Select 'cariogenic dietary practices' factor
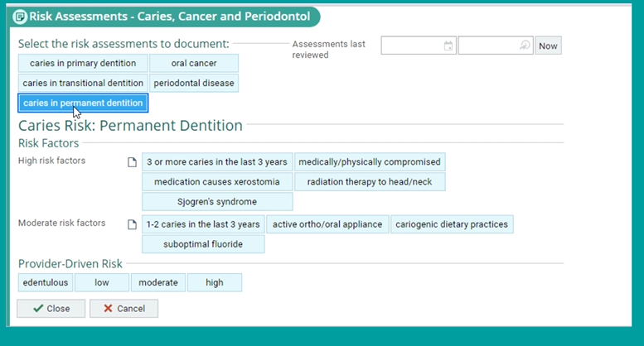Viewport: 644px width, 346px height. (x=452, y=223)
